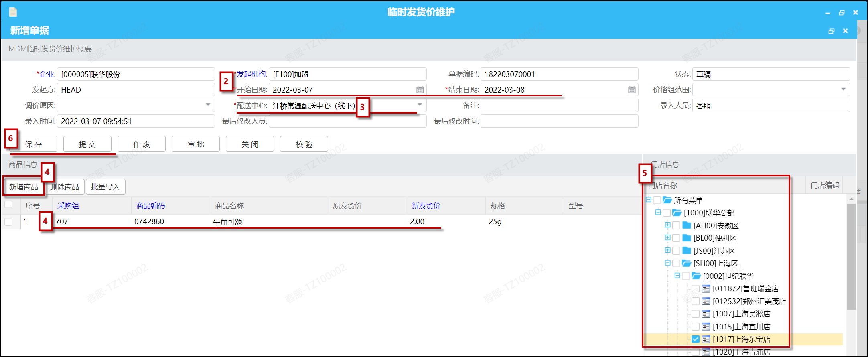
Task: Click the store icon for 鲁班瑞金店
Action: (706, 289)
